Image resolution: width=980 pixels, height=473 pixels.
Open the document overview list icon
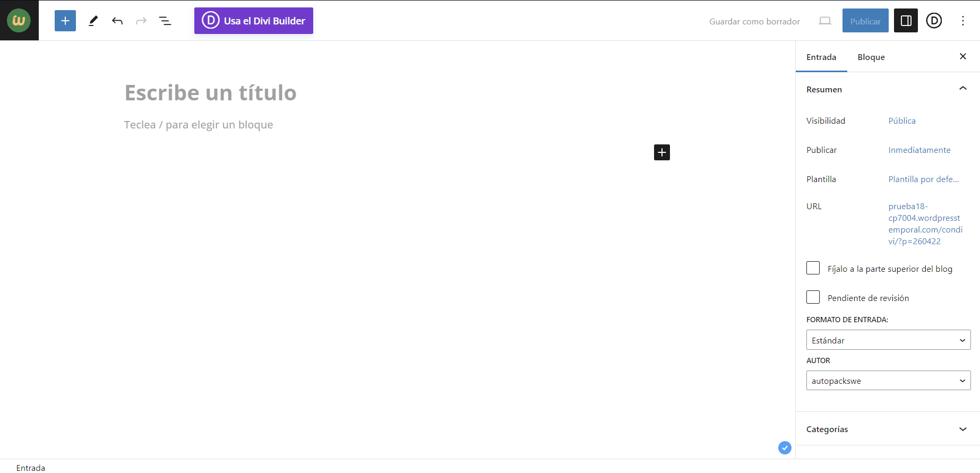[x=165, y=21]
